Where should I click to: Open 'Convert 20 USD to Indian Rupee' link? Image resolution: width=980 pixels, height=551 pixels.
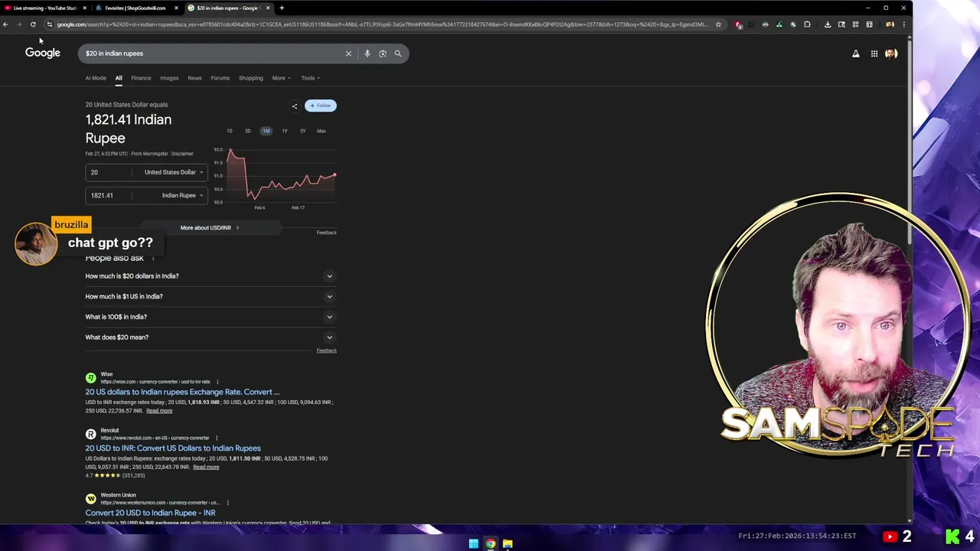(x=150, y=513)
